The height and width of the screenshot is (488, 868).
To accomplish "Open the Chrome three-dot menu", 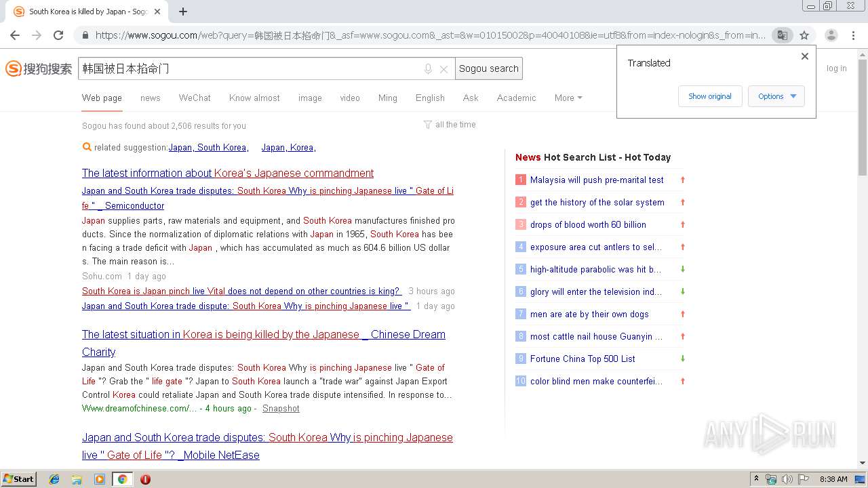I will point(854,35).
